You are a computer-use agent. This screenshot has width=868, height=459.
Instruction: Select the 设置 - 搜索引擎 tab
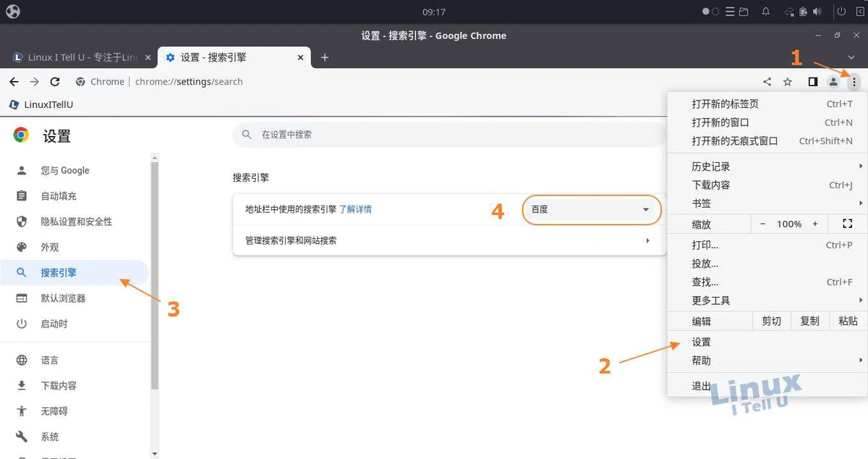[x=233, y=57]
